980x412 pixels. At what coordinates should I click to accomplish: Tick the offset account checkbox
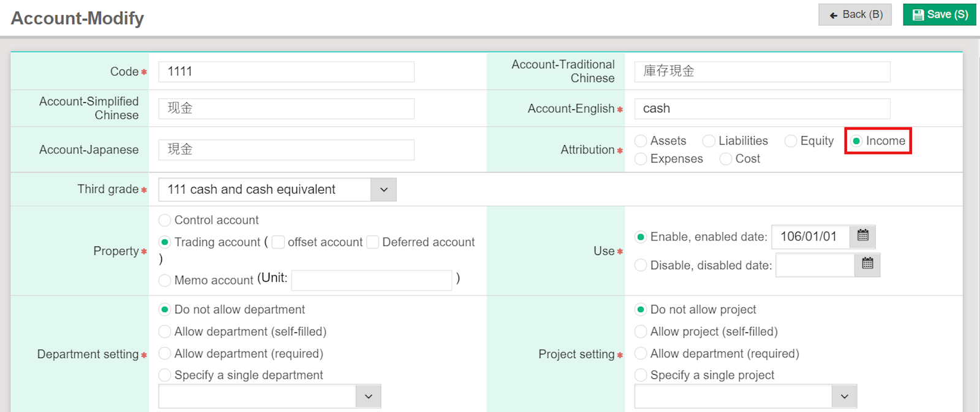[278, 242]
